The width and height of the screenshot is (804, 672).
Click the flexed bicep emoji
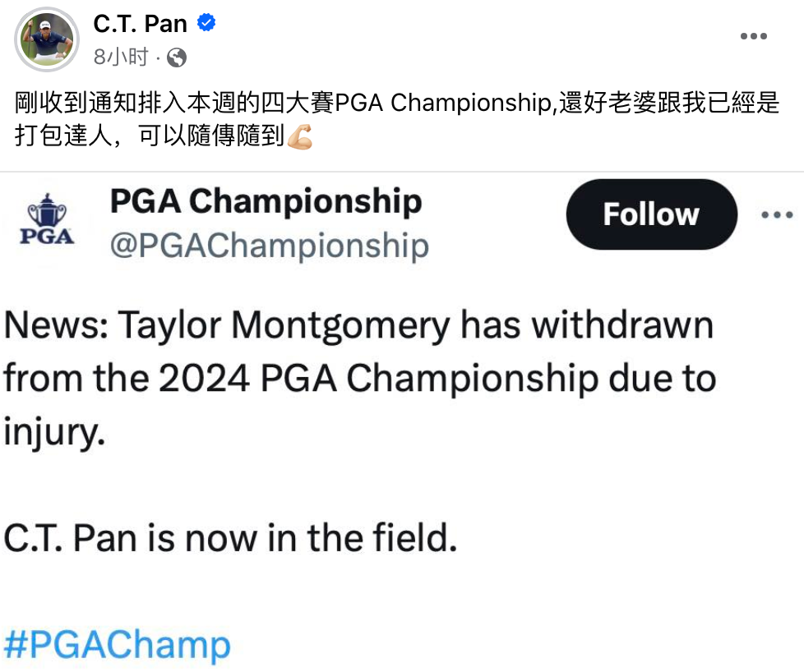pos(300,137)
